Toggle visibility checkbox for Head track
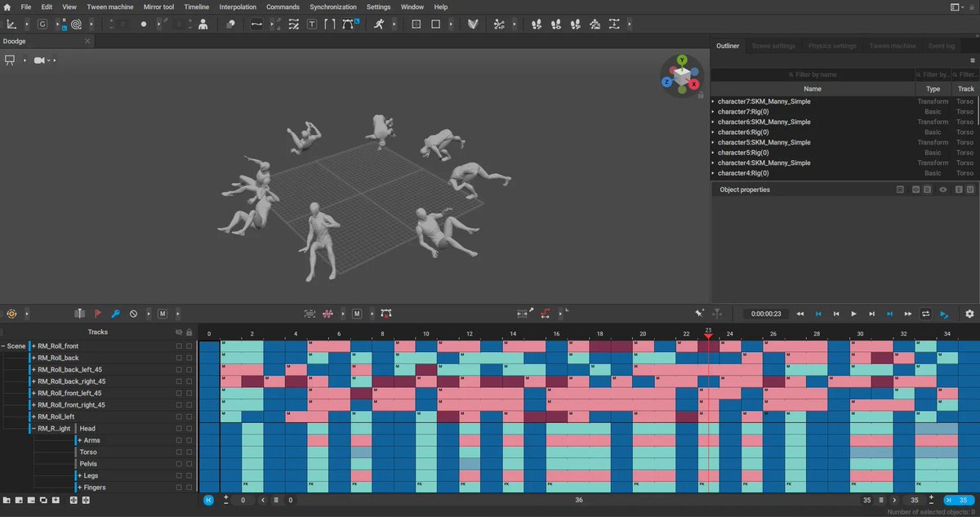Image resolution: width=980 pixels, height=517 pixels. tap(179, 429)
